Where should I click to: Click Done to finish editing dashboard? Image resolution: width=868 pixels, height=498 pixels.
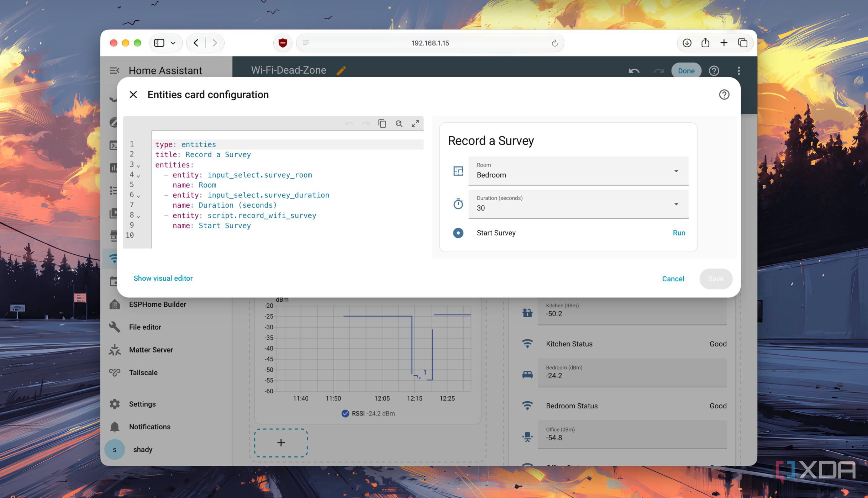click(x=686, y=70)
